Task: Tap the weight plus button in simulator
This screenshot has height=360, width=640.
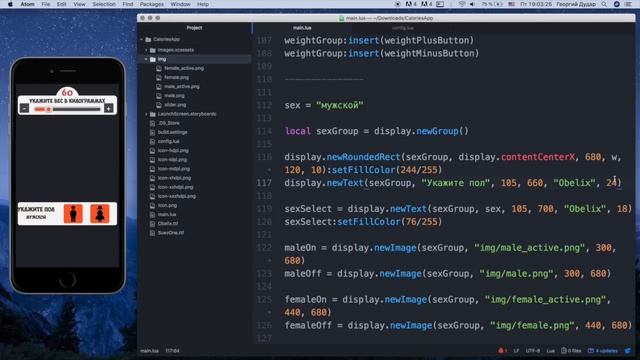Action: tap(109, 109)
